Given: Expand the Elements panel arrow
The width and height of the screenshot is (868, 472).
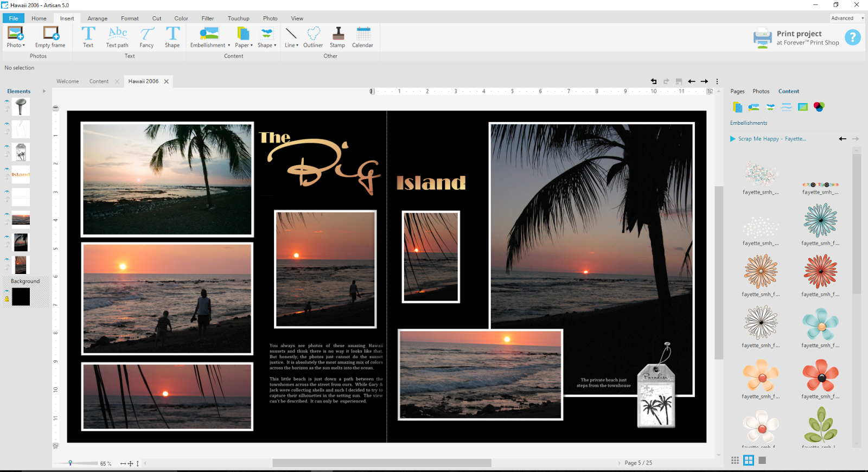Looking at the screenshot, I should click(x=44, y=91).
